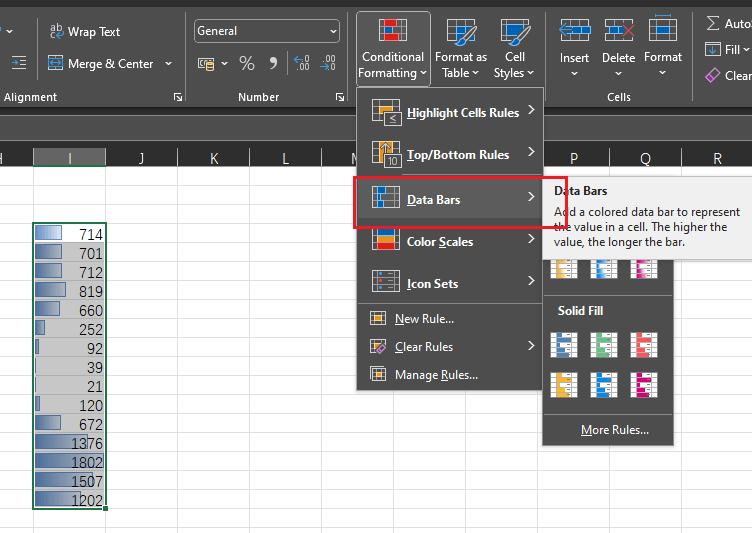Select column Q header

[x=645, y=157]
